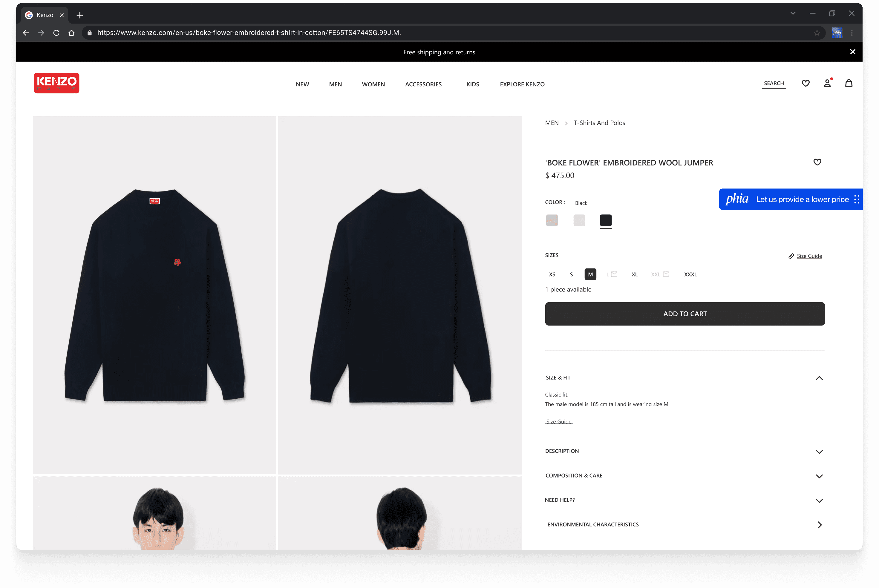This screenshot has height=588, width=879.
Task: Select size XS
Action: click(552, 274)
